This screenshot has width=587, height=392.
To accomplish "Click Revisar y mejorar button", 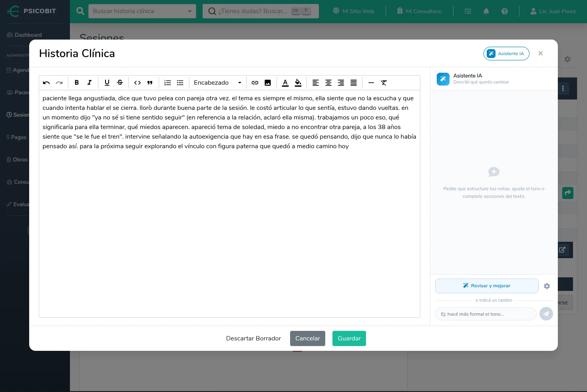I will 487,286.
